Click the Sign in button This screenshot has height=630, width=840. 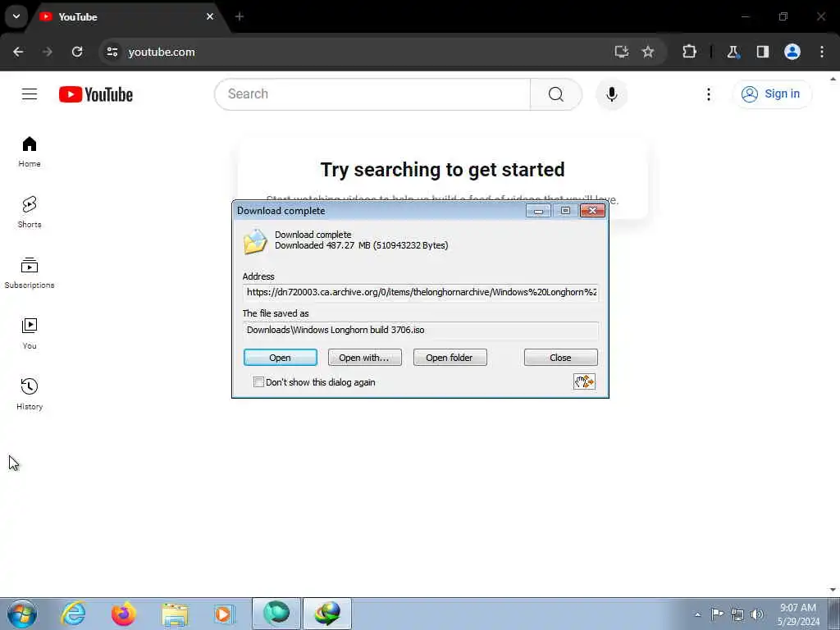click(771, 94)
